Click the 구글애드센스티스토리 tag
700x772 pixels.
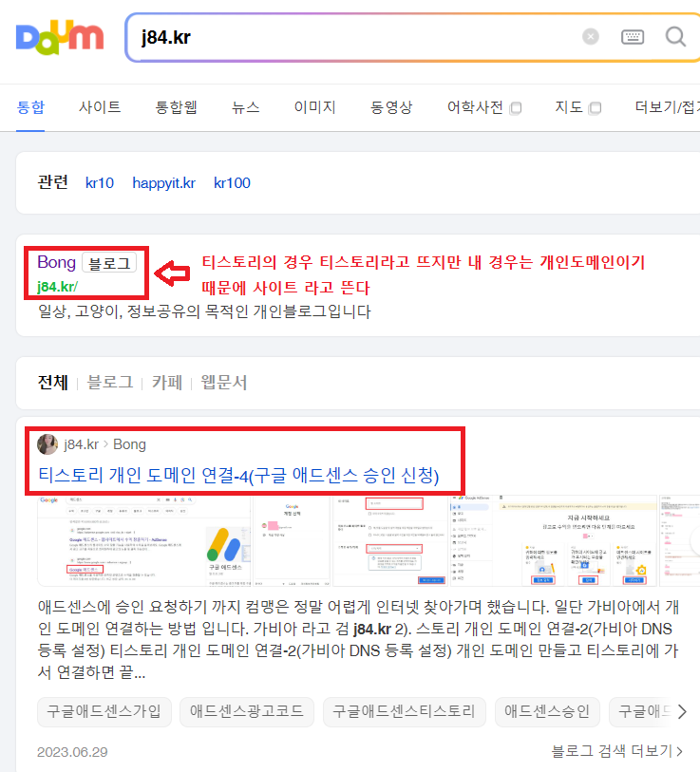[404, 711]
